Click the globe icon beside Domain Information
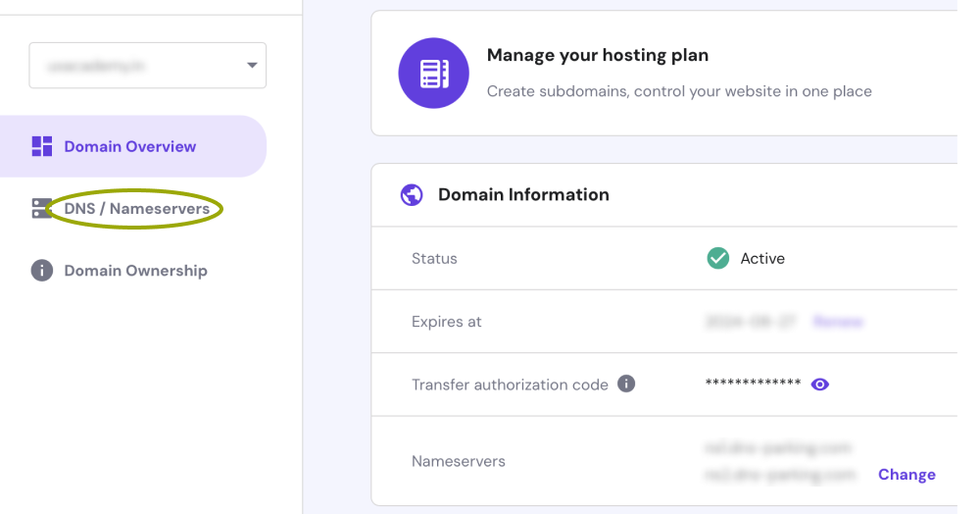 tap(412, 195)
